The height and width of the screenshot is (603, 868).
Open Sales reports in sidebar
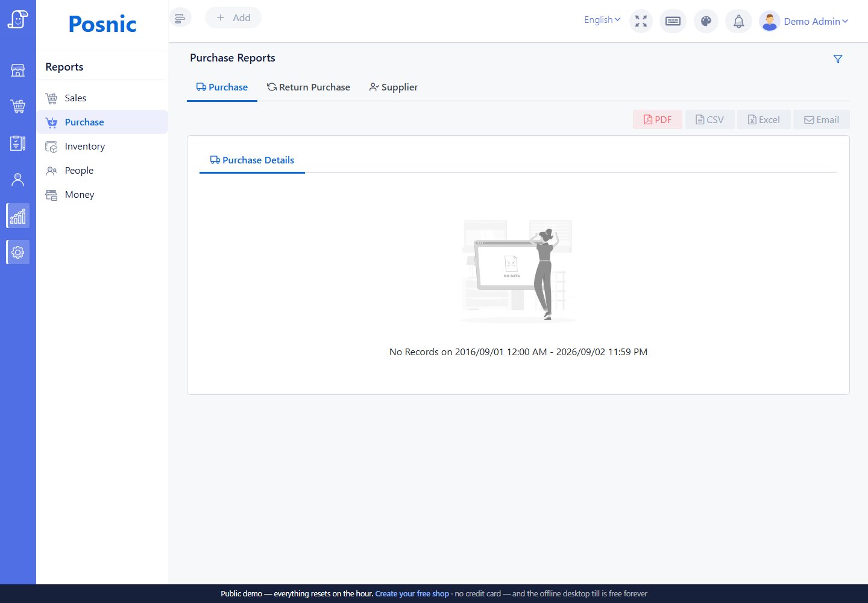(x=102, y=98)
